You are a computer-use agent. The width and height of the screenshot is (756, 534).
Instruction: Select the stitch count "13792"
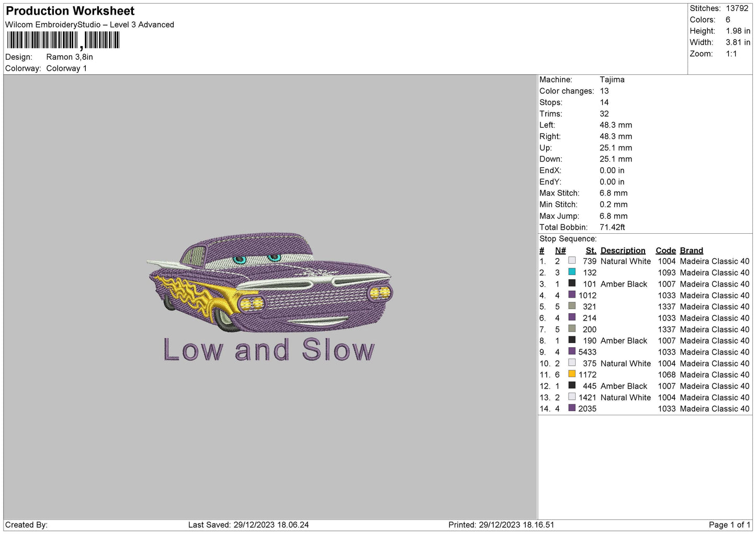(x=737, y=8)
